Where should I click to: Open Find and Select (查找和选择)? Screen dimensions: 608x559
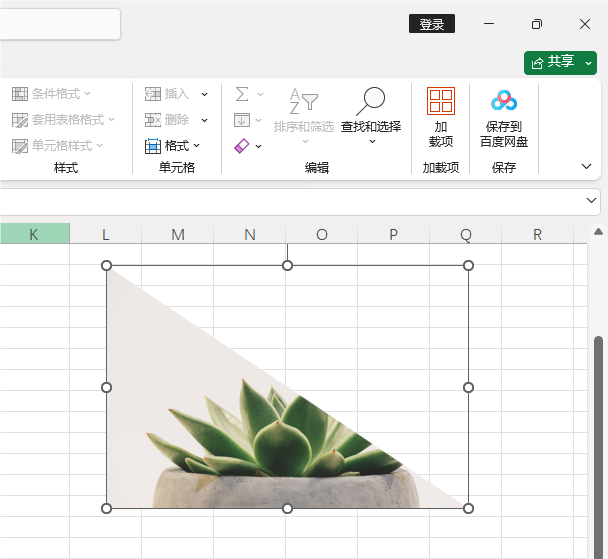click(371, 116)
